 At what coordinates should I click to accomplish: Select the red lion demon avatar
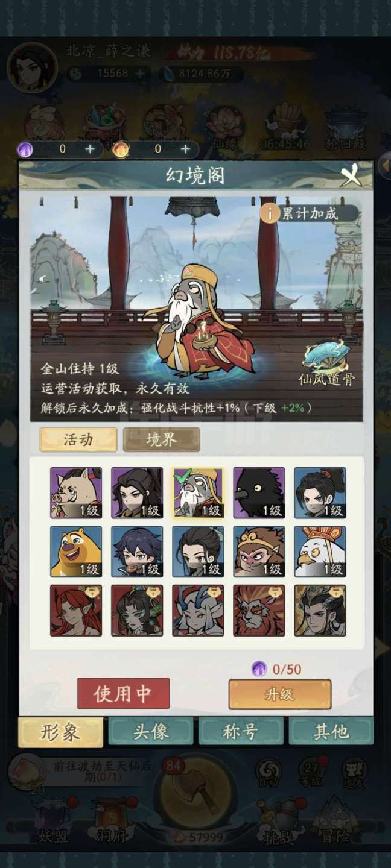[x=259, y=610]
